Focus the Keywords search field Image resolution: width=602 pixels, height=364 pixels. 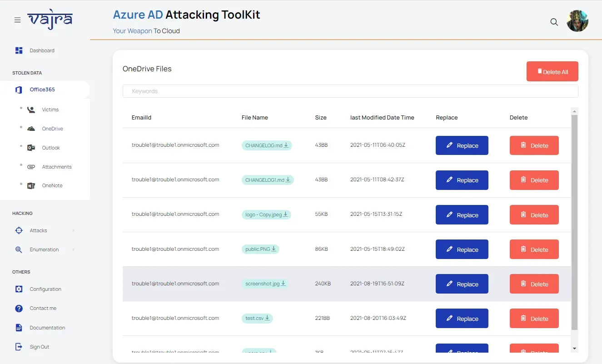pyautogui.click(x=350, y=91)
